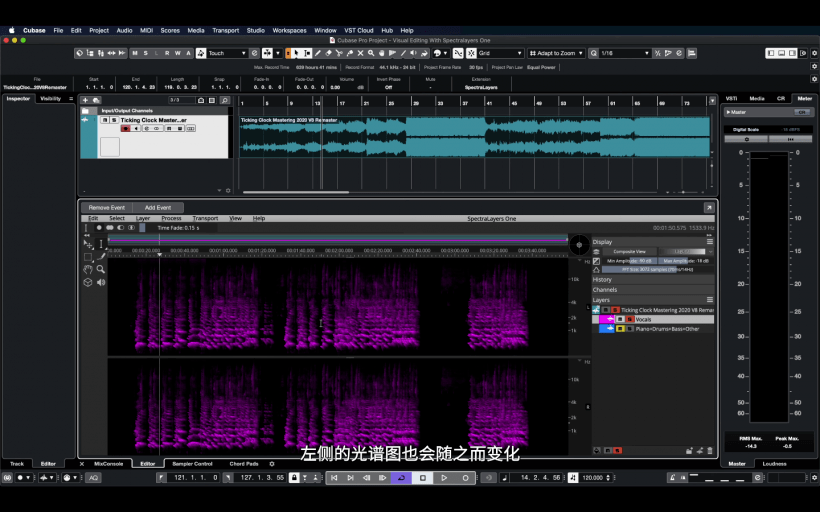Adjust the FFT Size slider

pos(657,270)
